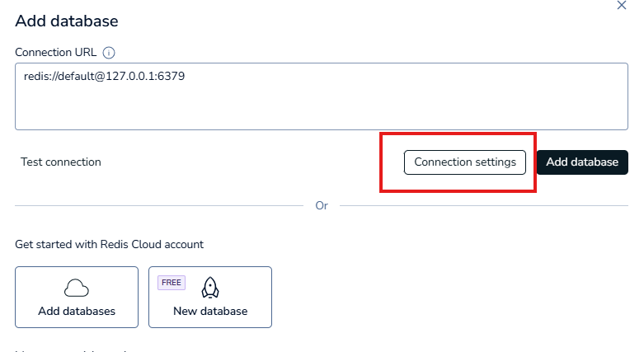Click the divider line left of Or

[157, 205]
